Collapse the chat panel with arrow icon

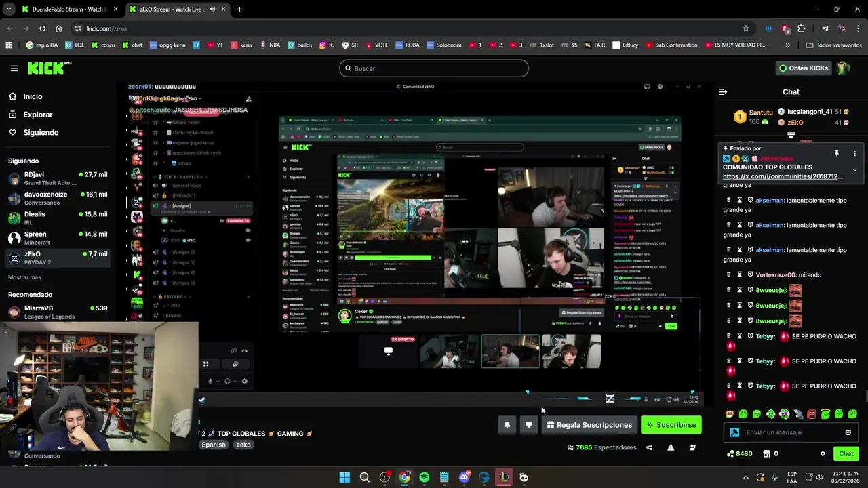723,91
